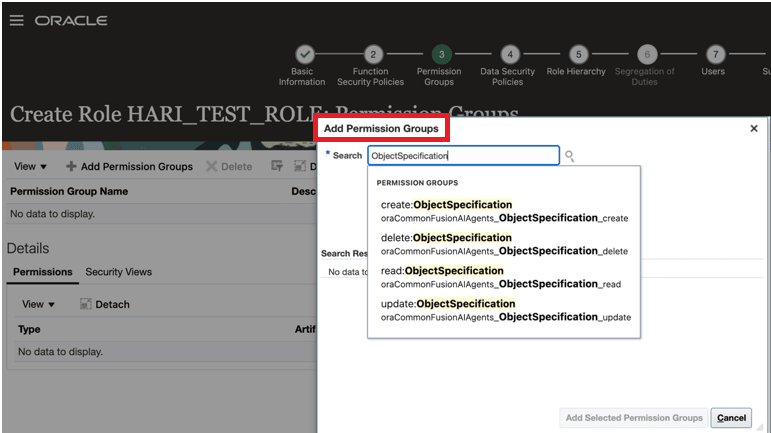This screenshot has height=433, width=771.
Task: Go to Basic Information step checkmark
Action: 305,54
